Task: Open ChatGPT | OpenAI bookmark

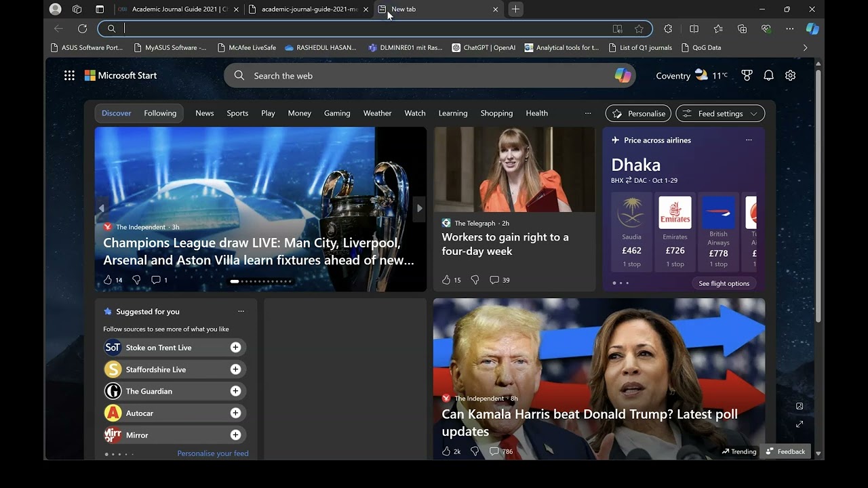Action: [x=484, y=47]
